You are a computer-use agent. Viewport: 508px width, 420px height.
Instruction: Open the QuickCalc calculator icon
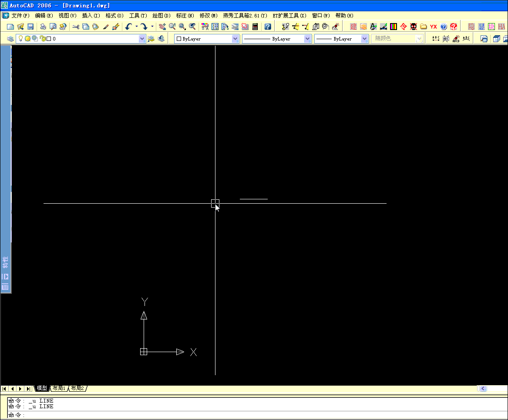click(x=255, y=27)
